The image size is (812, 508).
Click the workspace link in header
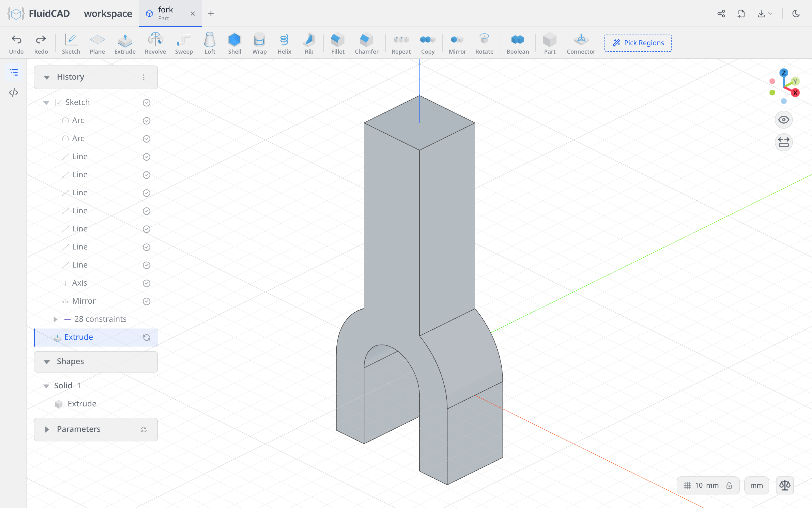(108, 14)
